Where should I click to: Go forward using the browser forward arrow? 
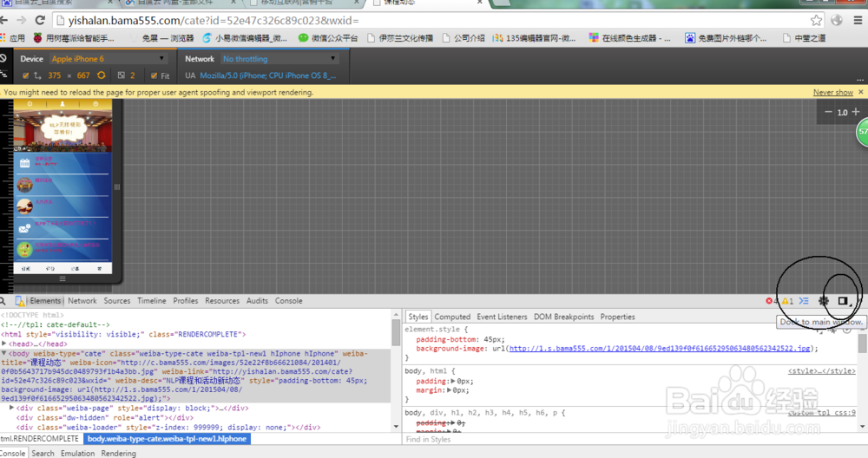tap(21, 21)
